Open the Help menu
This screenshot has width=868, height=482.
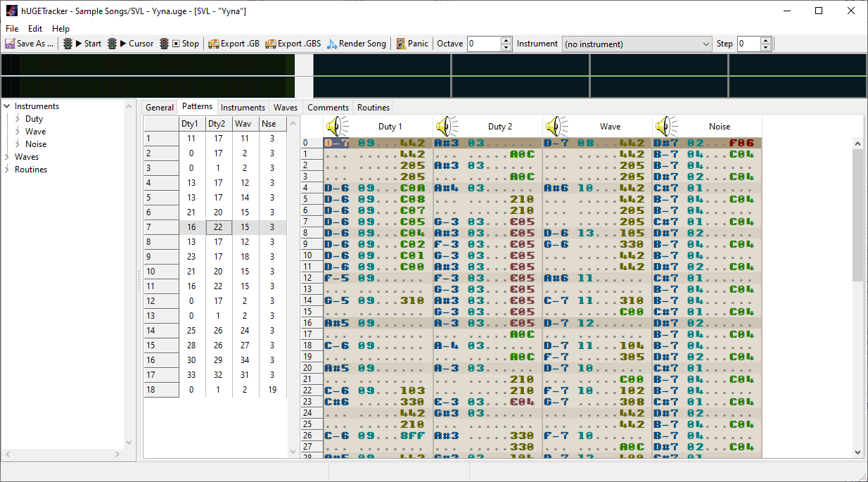[x=61, y=29]
